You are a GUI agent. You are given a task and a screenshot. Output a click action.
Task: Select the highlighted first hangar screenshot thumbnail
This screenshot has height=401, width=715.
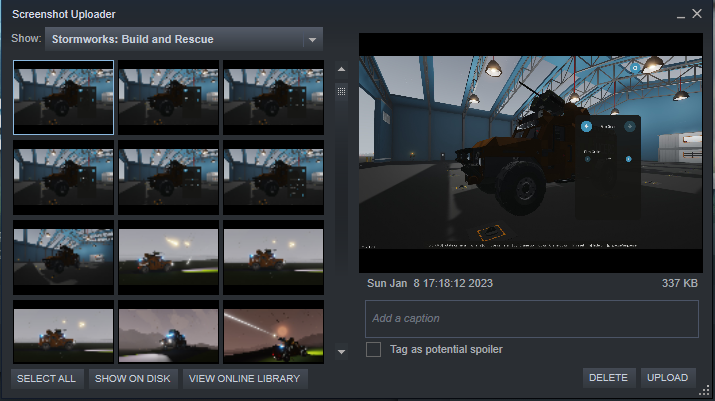63,97
